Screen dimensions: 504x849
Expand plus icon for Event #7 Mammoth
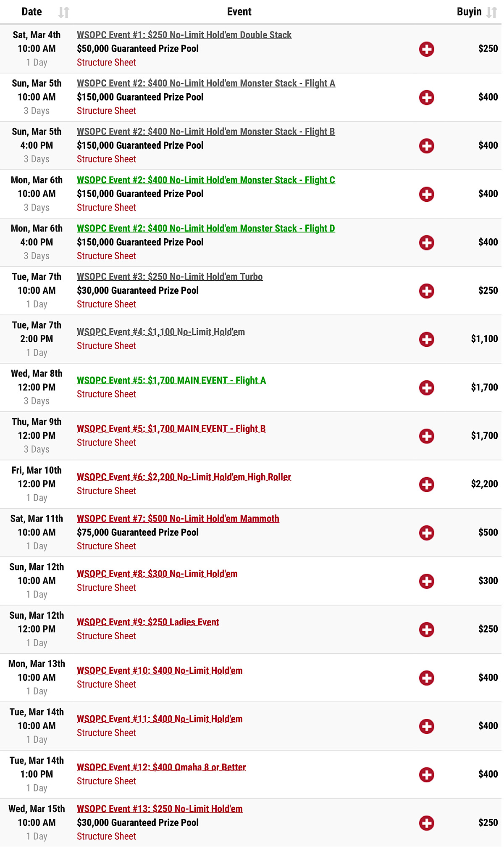click(426, 533)
